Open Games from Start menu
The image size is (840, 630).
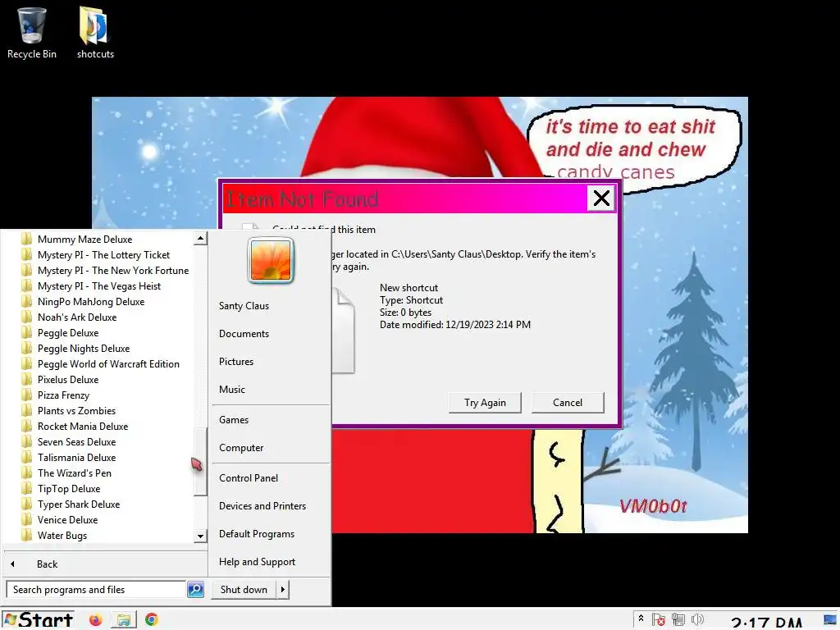click(x=234, y=419)
